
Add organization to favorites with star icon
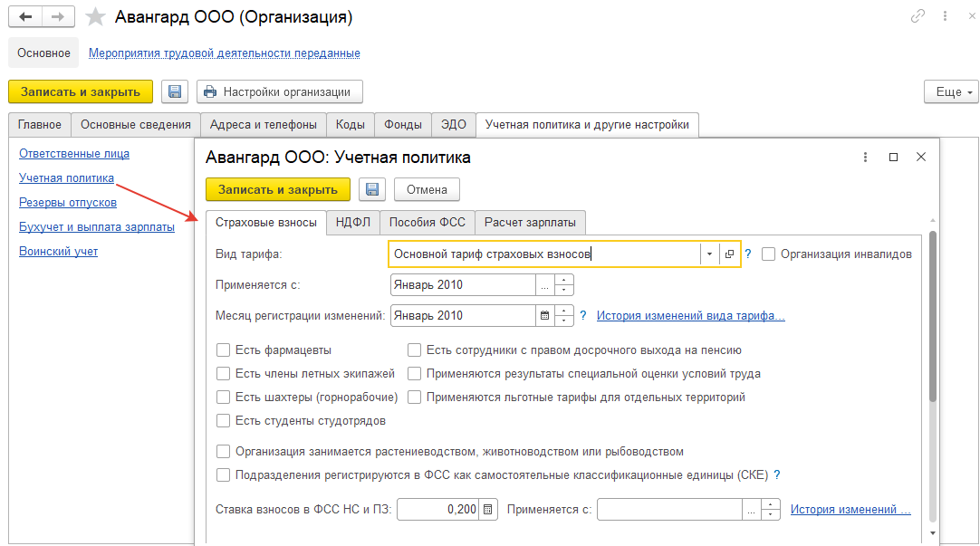click(x=95, y=17)
